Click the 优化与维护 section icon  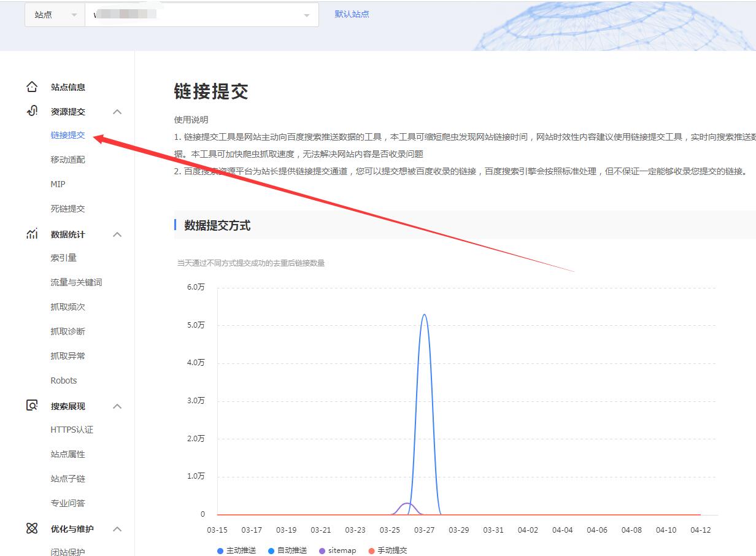point(32,528)
